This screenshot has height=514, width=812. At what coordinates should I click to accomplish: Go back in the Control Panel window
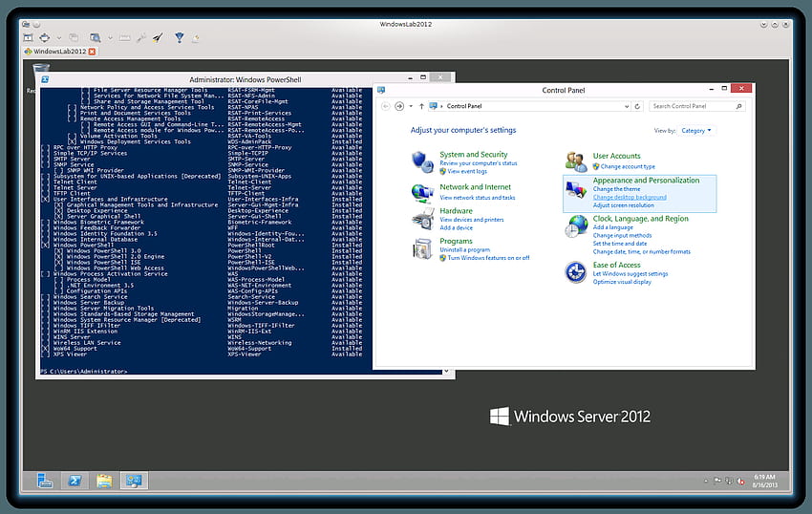coord(385,106)
